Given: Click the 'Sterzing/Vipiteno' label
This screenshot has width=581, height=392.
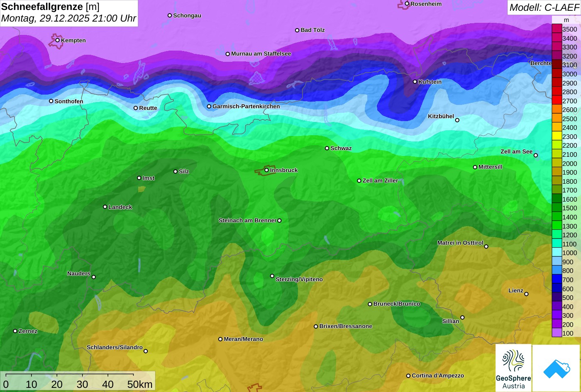Looking at the screenshot, I should pyautogui.click(x=299, y=279).
